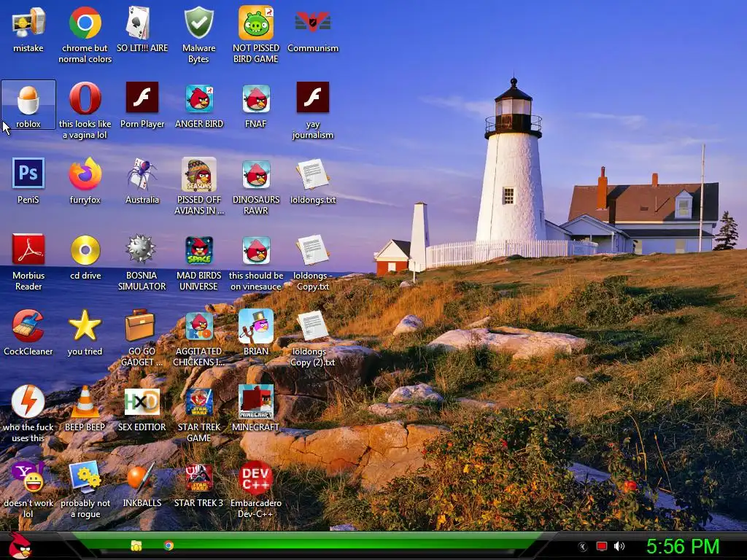Open the 'Morbius Reader' PDF icon
Image resolution: width=747 pixels, height=560 pixels.
coord(28,249)
